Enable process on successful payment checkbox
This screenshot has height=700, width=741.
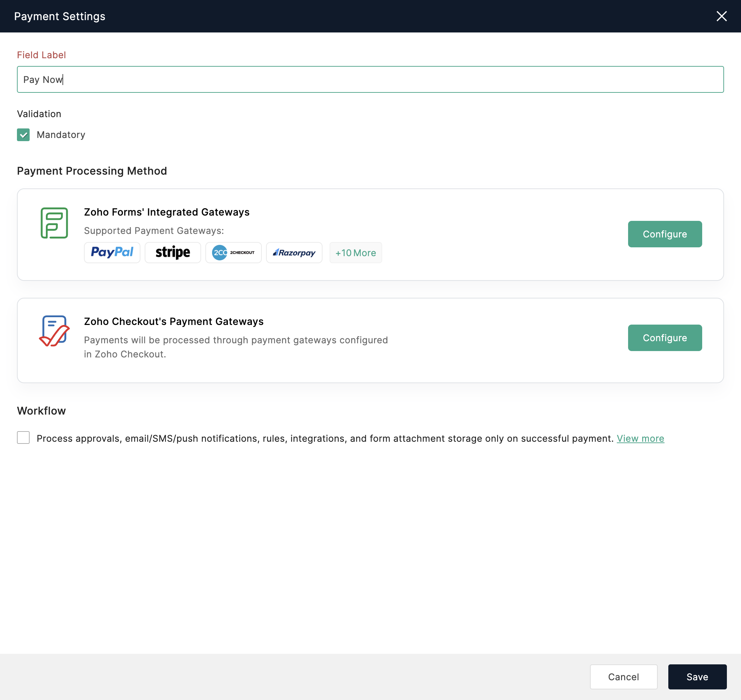pos(23,437)
